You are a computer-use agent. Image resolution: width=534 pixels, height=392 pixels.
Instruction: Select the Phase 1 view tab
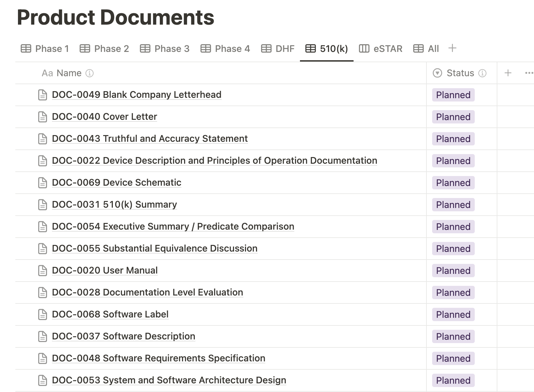[x=45, y=49]
